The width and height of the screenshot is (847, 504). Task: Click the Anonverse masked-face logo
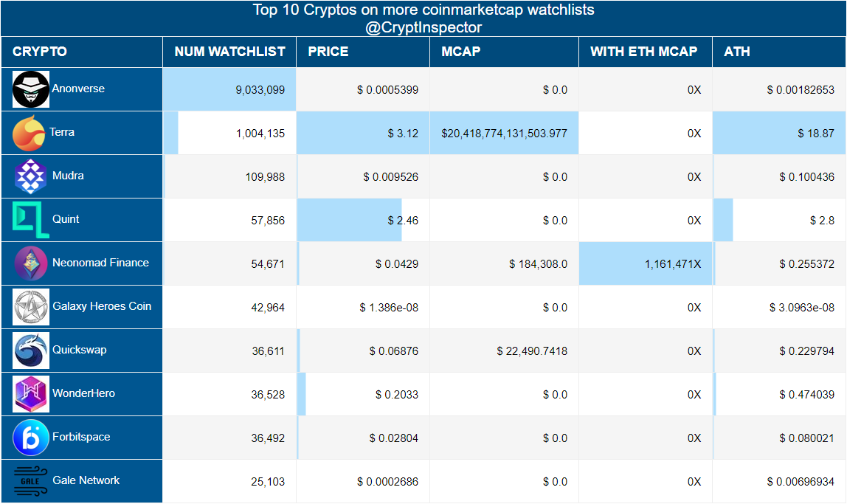coord(31,89)
